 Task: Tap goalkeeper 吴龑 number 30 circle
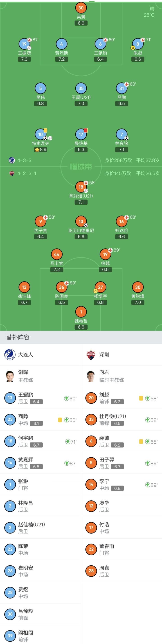81,8
